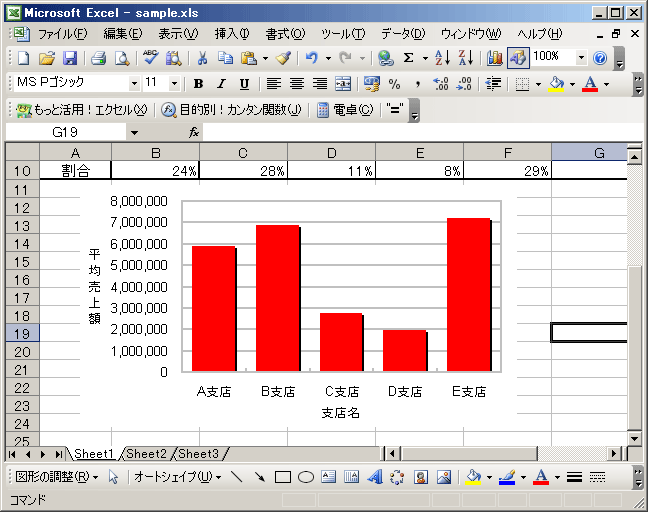Decrease decimal places
Image resolution: width=648 pixels, height=512 pixels.
tap(464, 84)
